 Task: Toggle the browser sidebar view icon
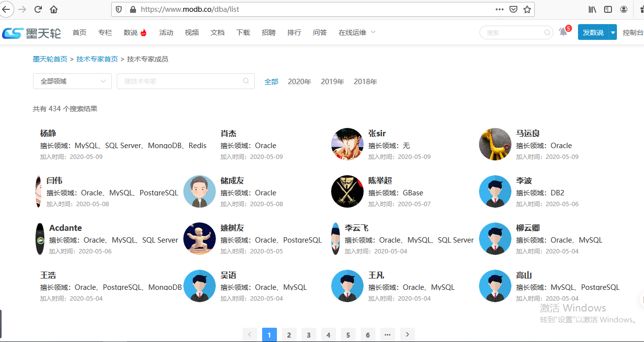tap(608, 9)
